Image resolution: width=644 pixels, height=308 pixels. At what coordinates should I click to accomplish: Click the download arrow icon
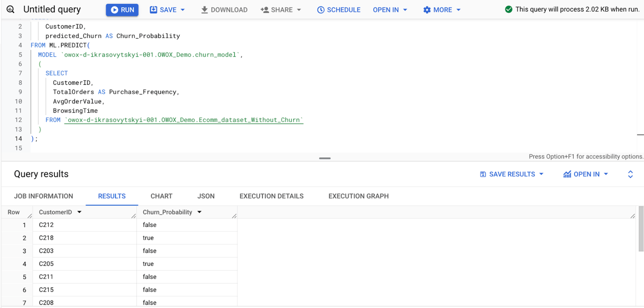click(x=205, y=10)
